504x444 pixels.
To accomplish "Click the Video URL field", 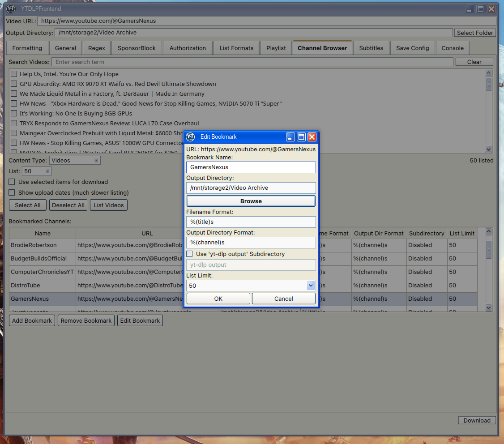I will coord(267,21).
